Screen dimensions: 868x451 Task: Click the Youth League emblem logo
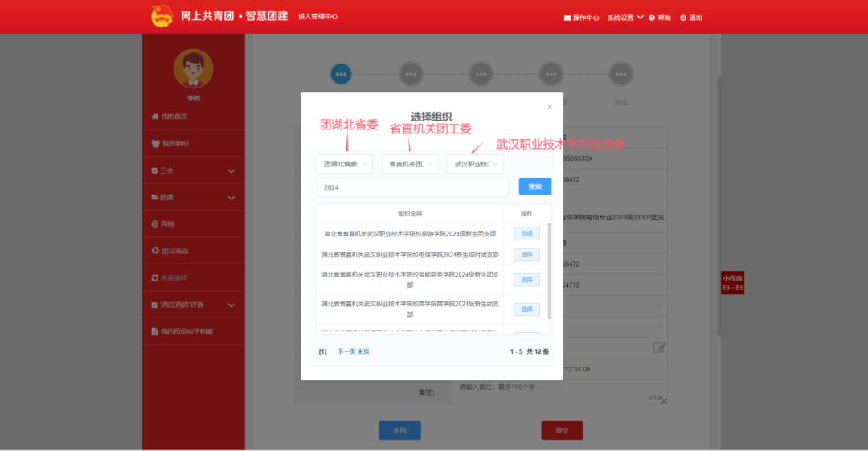[162, 16]
